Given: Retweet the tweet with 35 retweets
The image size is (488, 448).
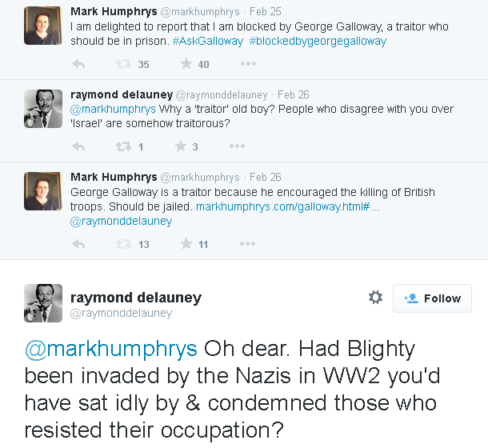Looking at the screenshot, I should tap(124, 64).
